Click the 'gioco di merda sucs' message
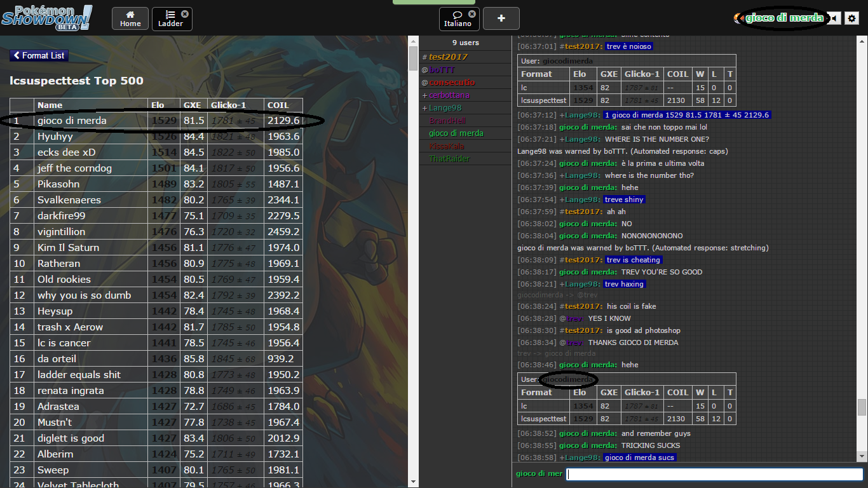The image size is (868, 488). 639,457
